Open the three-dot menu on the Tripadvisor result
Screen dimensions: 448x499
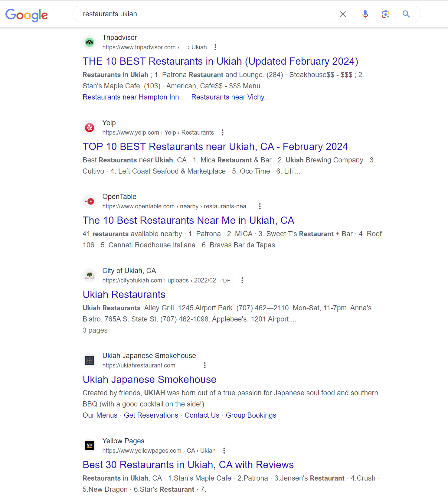click(215, 47)
